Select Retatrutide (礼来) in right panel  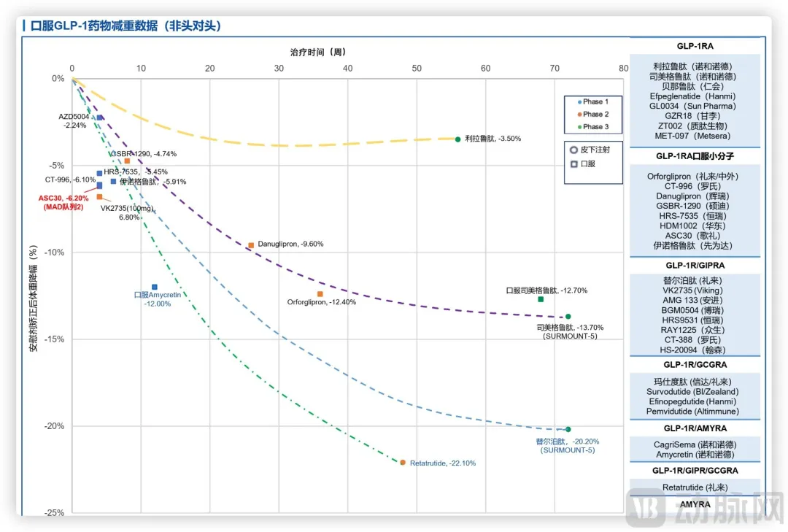click(x=695, y=487)
